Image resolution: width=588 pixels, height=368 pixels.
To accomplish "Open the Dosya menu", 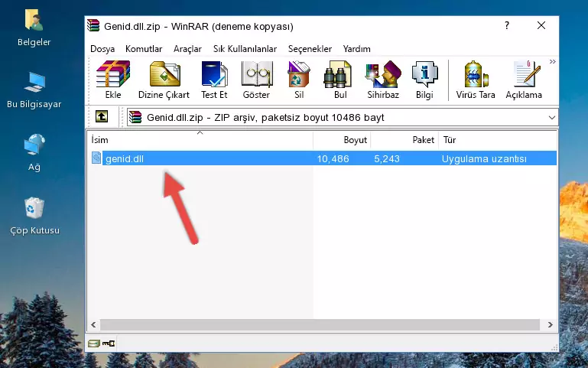I will [102, 49].
